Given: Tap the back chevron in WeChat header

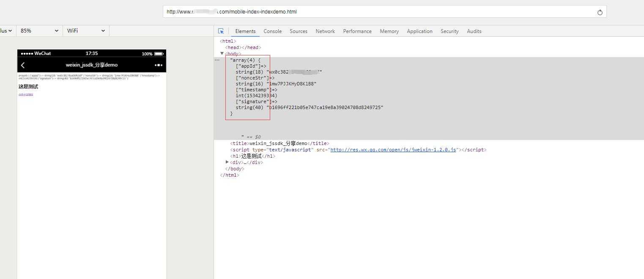Looking at the screenshot, I should tap(23, 65).
